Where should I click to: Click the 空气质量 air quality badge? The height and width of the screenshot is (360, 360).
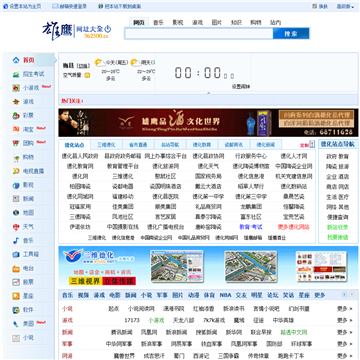87,75
